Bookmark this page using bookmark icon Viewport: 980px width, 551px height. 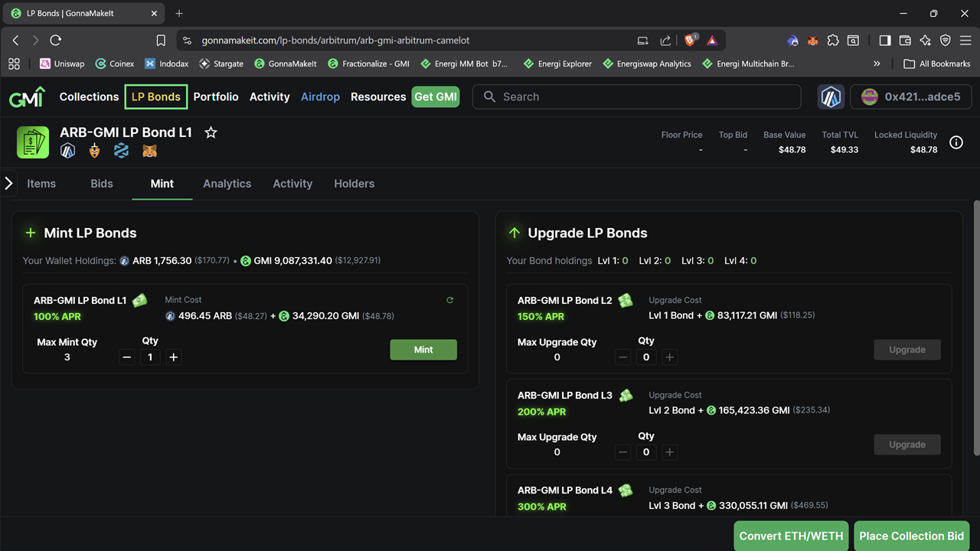click(161, 41)
